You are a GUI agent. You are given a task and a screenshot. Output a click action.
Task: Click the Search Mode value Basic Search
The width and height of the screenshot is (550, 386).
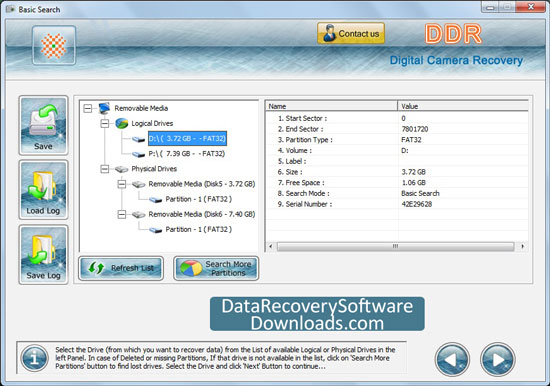420,193
